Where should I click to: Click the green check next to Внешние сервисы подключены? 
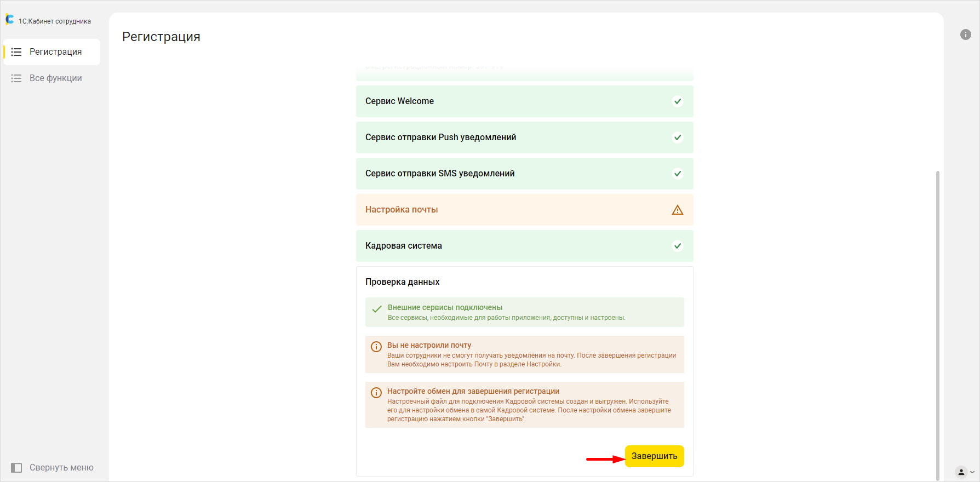click(x=377, y=309)
